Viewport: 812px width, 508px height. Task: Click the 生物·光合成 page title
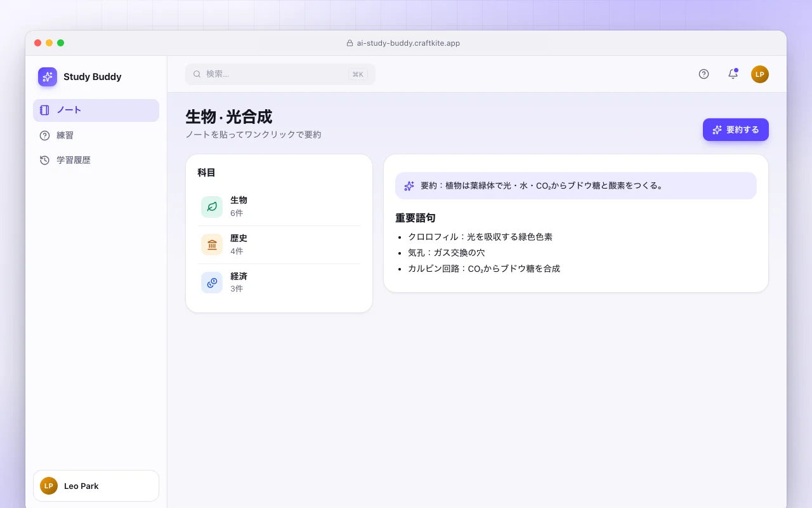228,117
